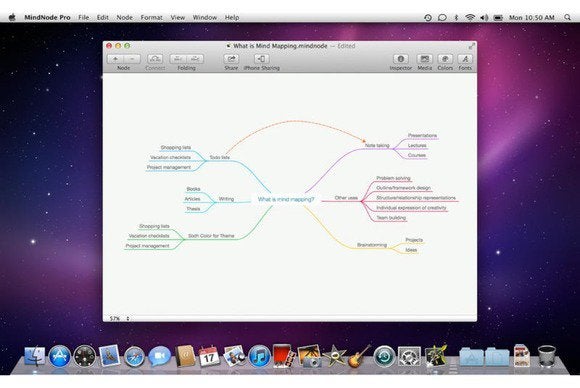
Task: Open the View menu
Action: point(178,17)
